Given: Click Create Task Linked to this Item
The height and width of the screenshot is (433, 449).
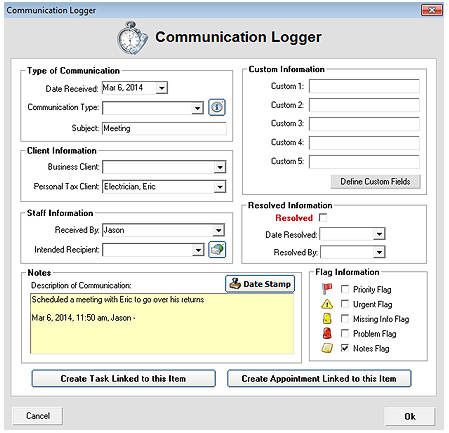Looking at the screenshot, I should point(124,379).
